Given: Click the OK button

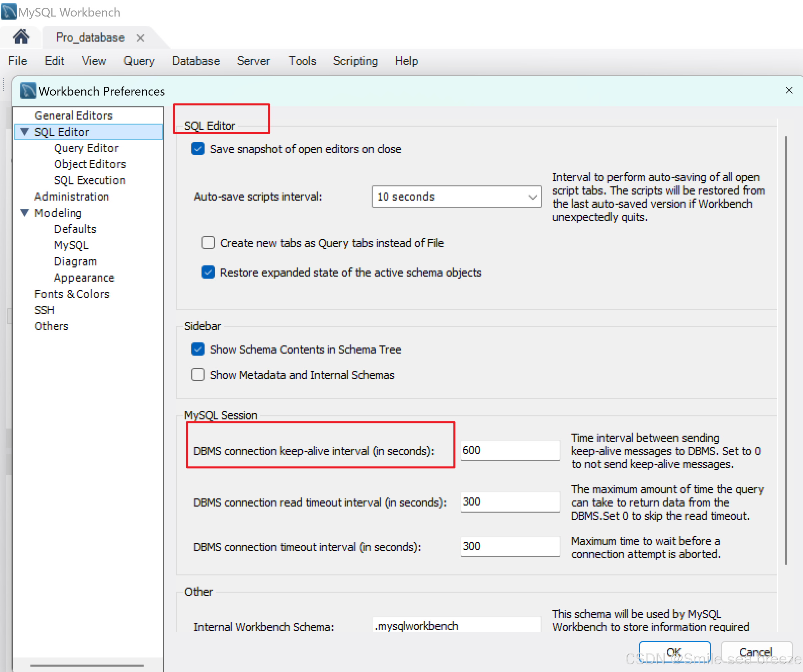Looking at the screenshot, I should point(674,652).
